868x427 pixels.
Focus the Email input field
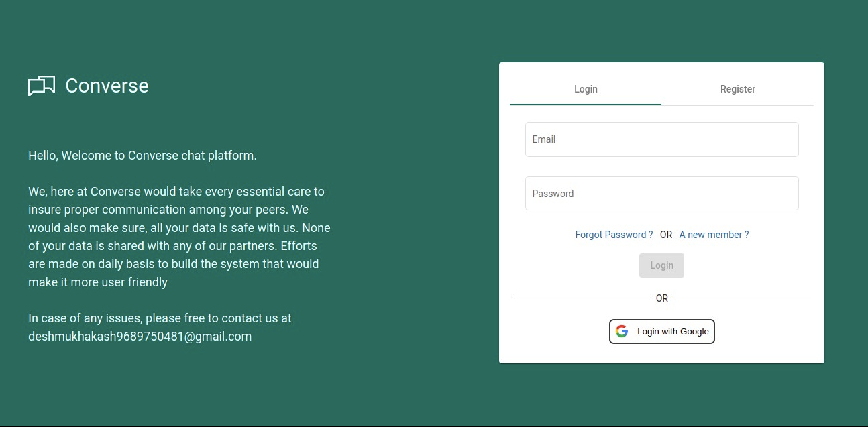[661, 139]
